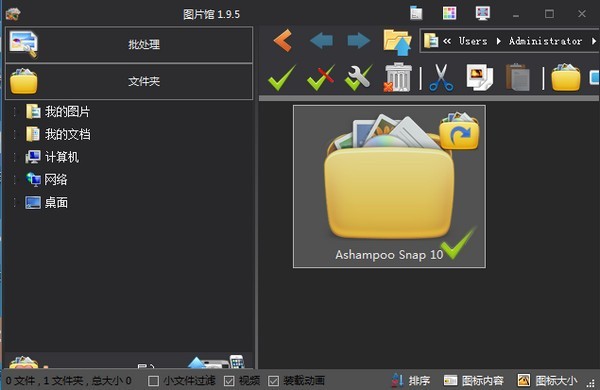Click the 图标大小 label
Viewport: 600px width, 390px height.
click(556, 380)
